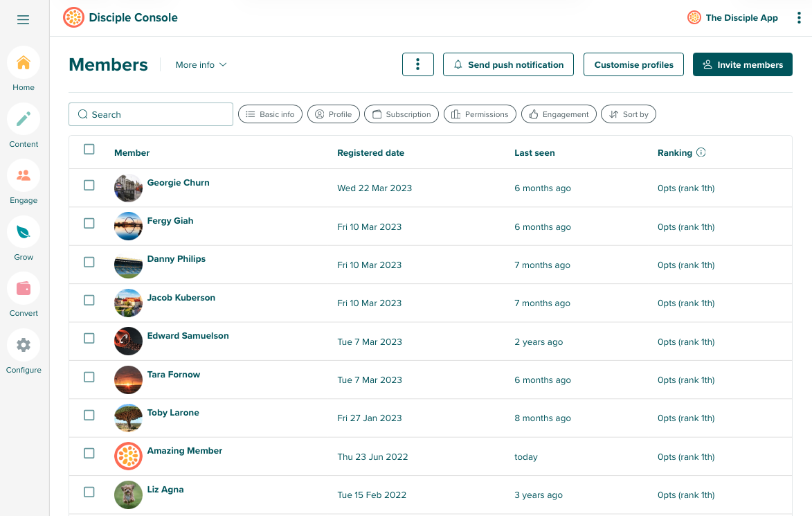Check the box for Amazing Member
Image resolution: width=812 pixels, height=516 pixels.
[89, 453]
